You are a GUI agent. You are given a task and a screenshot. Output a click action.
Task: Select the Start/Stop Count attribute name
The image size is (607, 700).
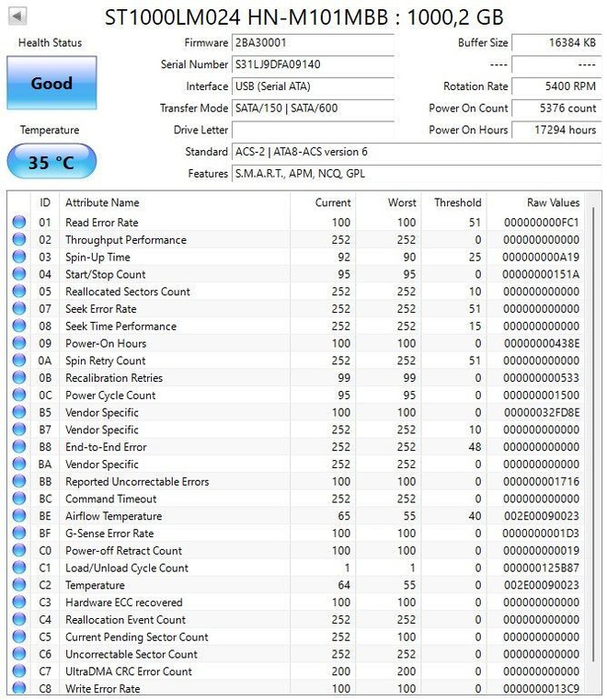(x=106, y=274)
